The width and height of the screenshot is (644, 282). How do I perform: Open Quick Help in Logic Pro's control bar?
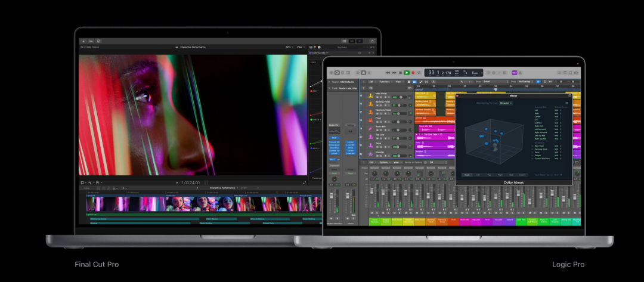coord(342,73)
